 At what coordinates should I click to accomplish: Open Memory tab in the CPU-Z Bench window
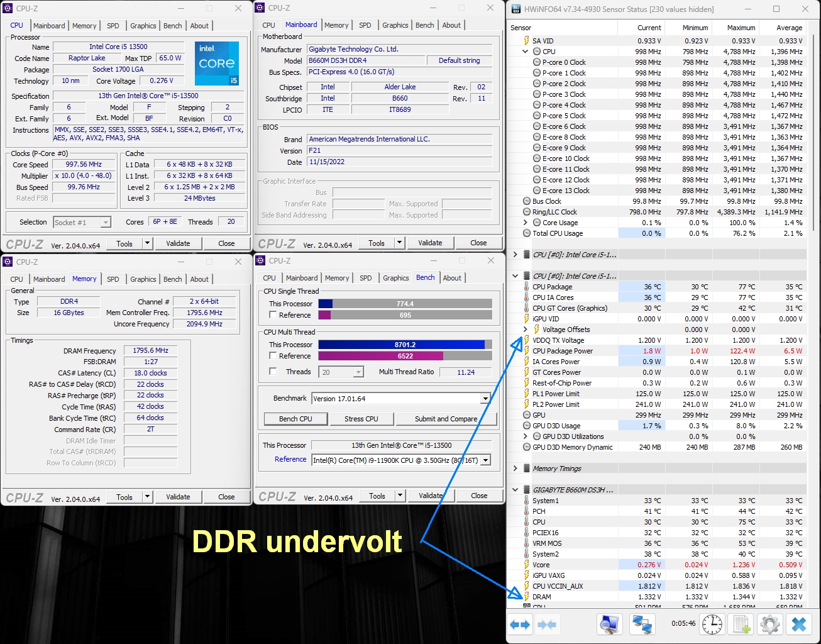tap(337, 278)
